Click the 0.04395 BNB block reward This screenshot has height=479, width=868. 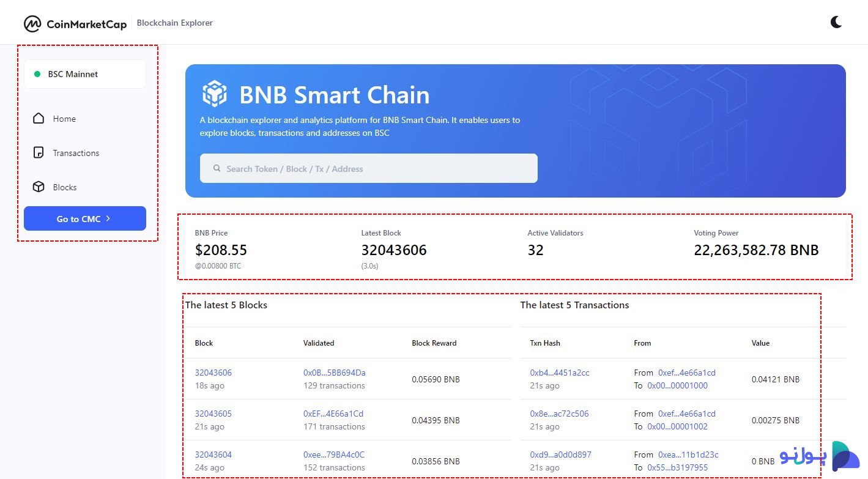pyautogui.click(x=436, y=420)
